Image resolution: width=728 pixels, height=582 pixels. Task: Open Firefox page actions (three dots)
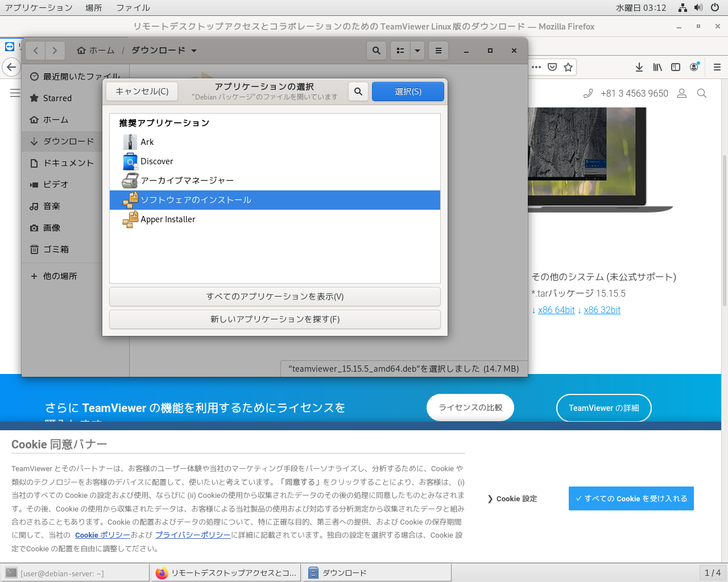click(536, 67)
